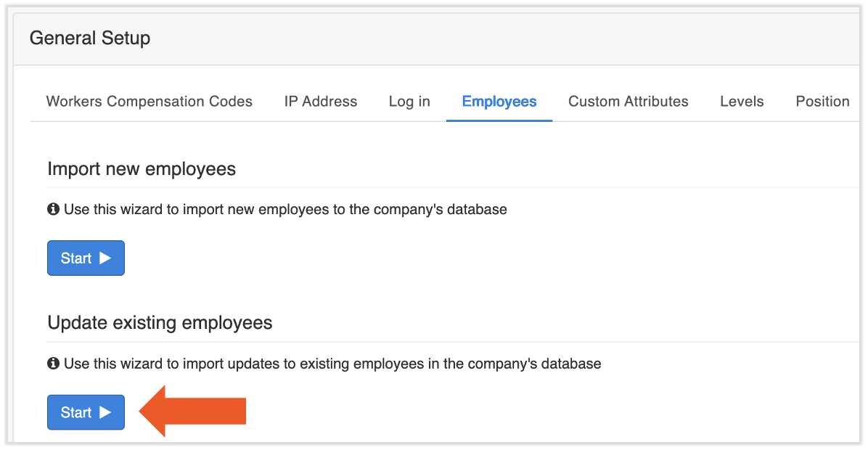
Task: Select the Levels tab
Action: [x=742, y=102]
